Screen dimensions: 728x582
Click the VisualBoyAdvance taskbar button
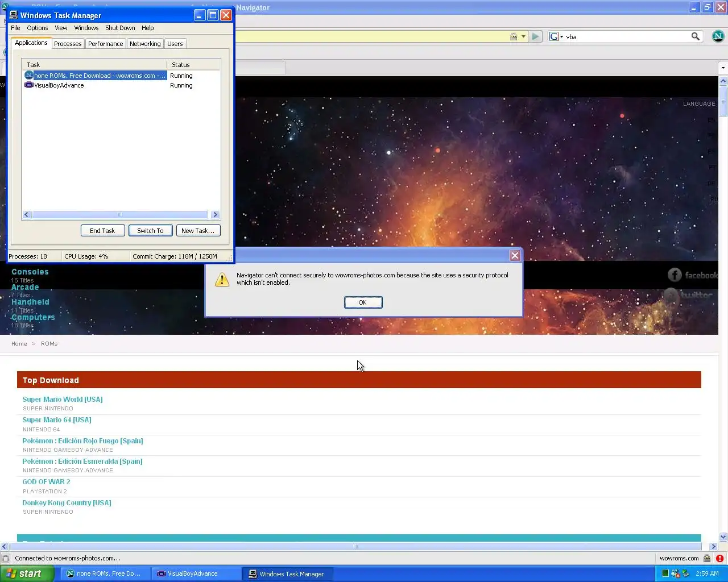(x=196, y=573)
